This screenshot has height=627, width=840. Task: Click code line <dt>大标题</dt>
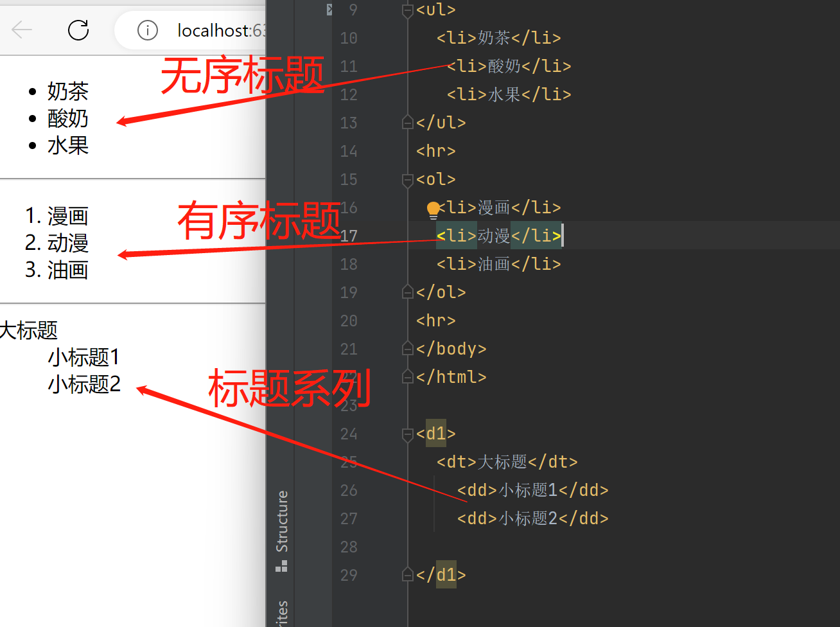pos(507,462)
